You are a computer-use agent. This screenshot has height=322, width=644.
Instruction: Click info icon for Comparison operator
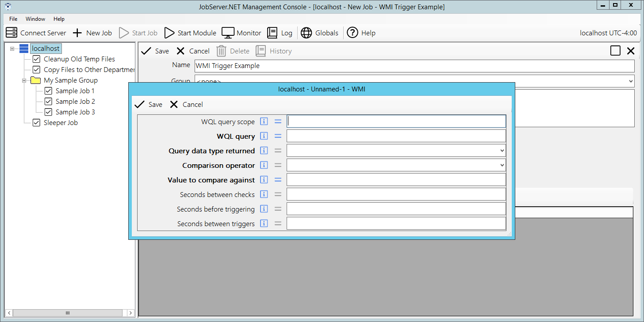(264, 165)
